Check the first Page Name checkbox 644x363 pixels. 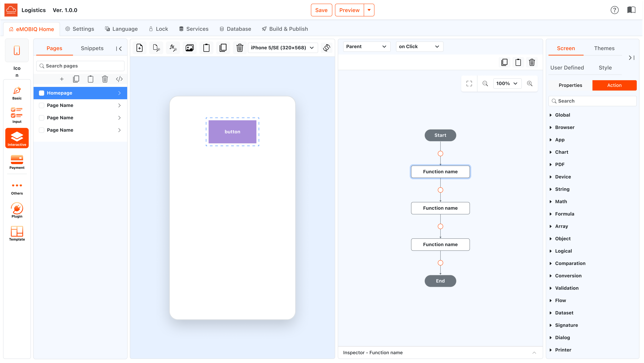coord(41,105)
